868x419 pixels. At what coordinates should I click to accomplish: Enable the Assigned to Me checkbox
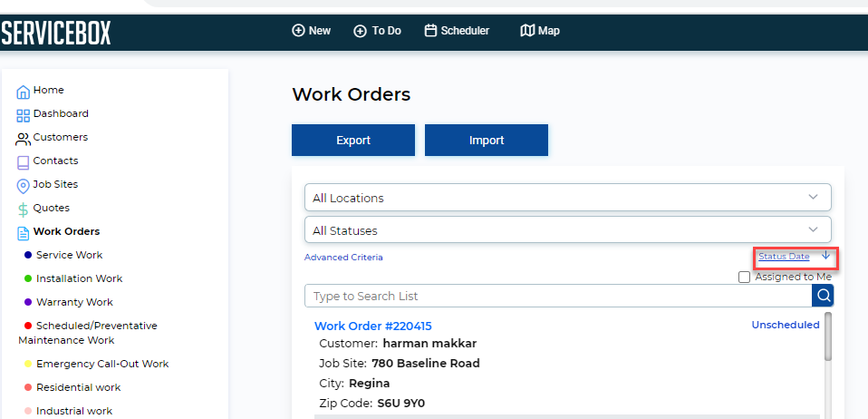[x=745, y=277]
